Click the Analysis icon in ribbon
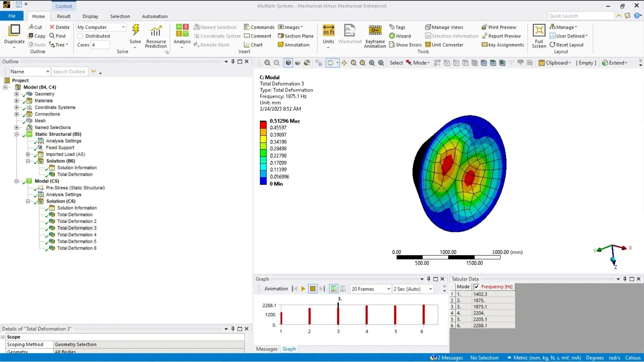 pos(182,31)
